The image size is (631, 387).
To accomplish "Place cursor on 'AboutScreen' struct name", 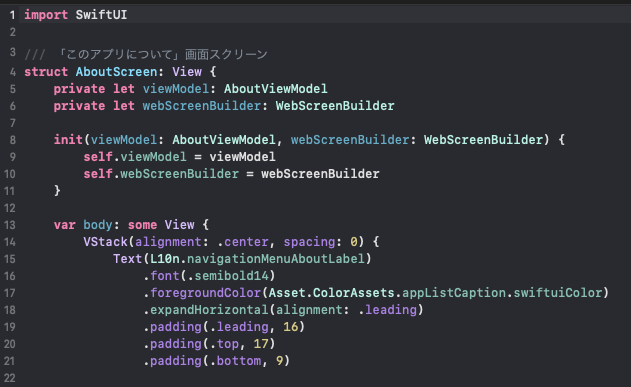I will tap(116, 72).
